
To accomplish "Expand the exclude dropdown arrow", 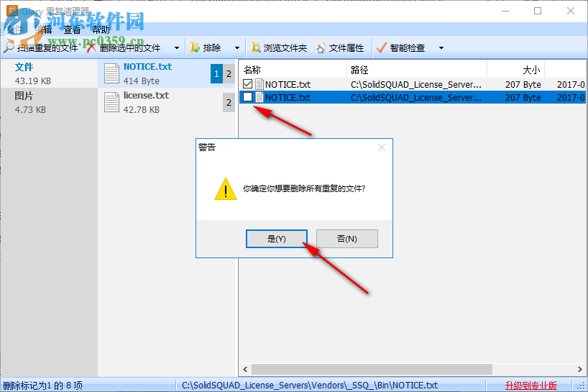I will click(237, 48).
